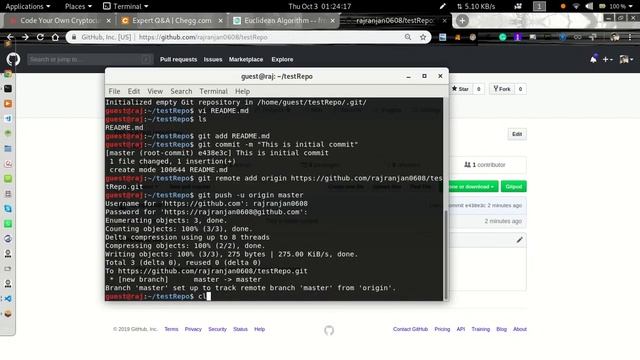Screen dimensions: 640x360
Task: Click the green Gitpod button
Action: coord(513,187)
